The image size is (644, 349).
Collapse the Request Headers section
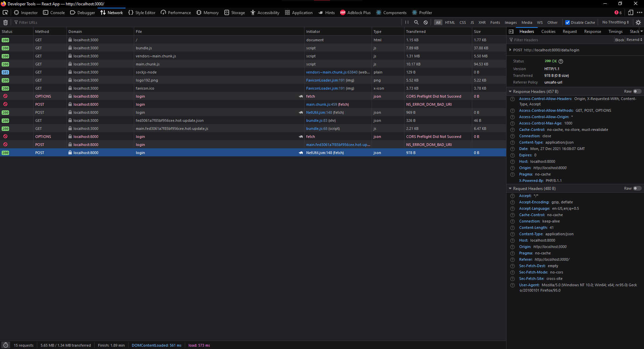pos(510,189)
